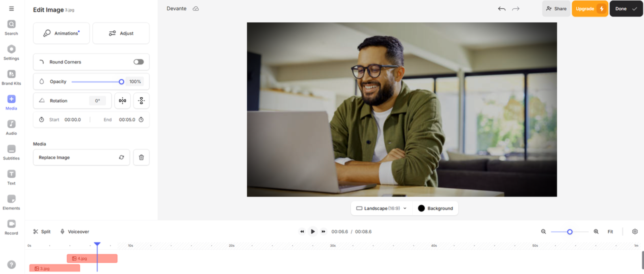Zoom in the timeline
Screen dimensions: 644x274
596,231
